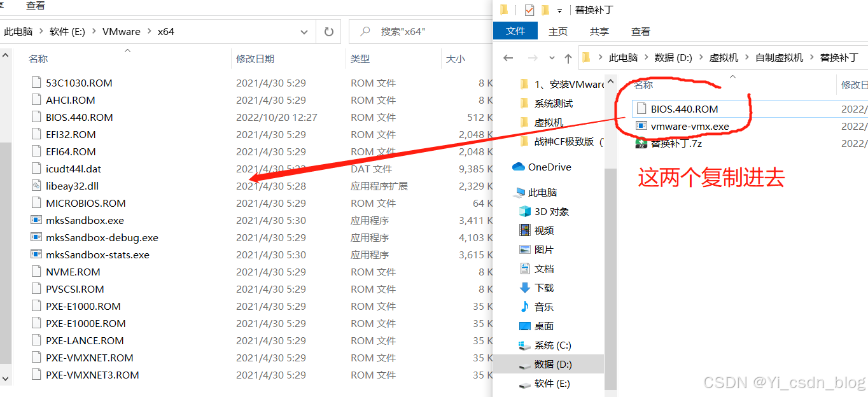This screenshot has height=397, width=868.
Task: Open 3D 对象 in navigation pane
Action: pyautogui.click(x=545, y=211)
